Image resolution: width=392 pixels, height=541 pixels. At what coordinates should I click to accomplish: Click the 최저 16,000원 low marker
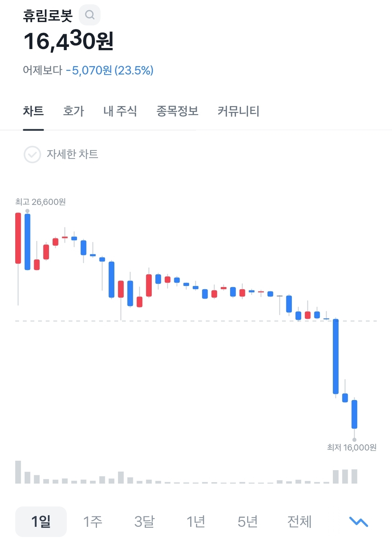click(x=351, y=447)
